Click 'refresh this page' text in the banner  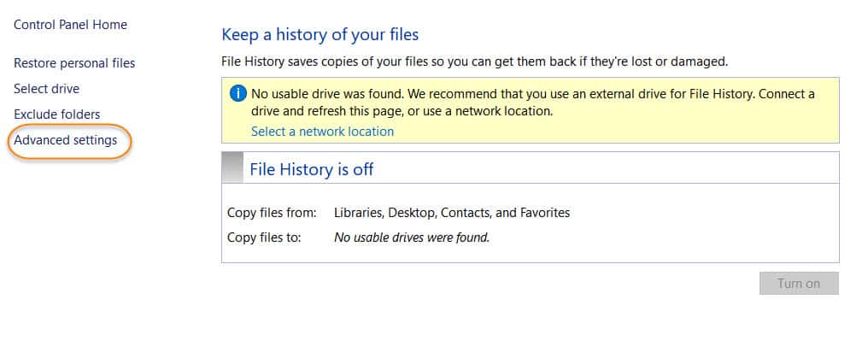coord(336,111)
